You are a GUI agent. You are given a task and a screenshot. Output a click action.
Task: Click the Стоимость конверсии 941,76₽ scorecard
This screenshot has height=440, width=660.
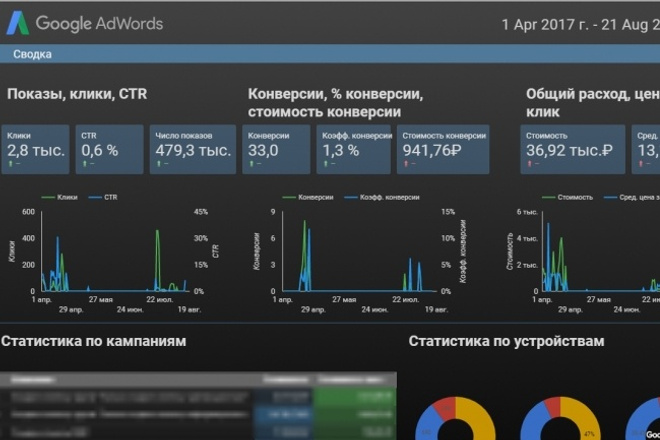pos(443,149)
